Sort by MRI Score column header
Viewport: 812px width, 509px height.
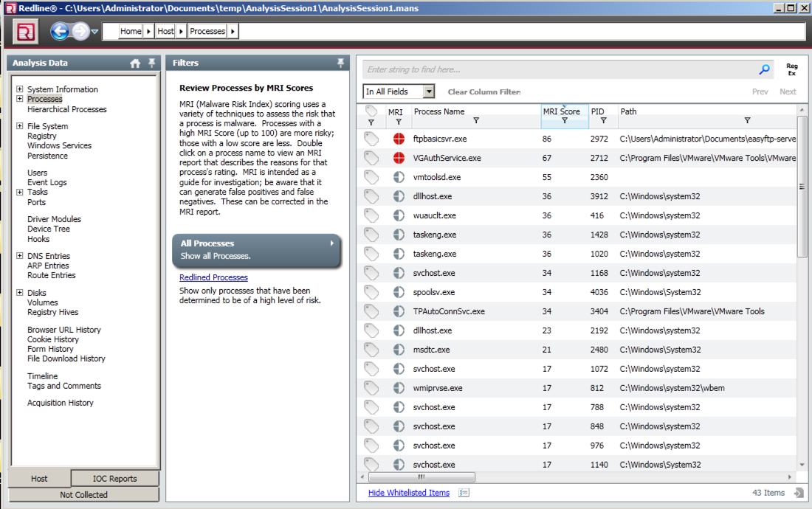click(561, 111)
